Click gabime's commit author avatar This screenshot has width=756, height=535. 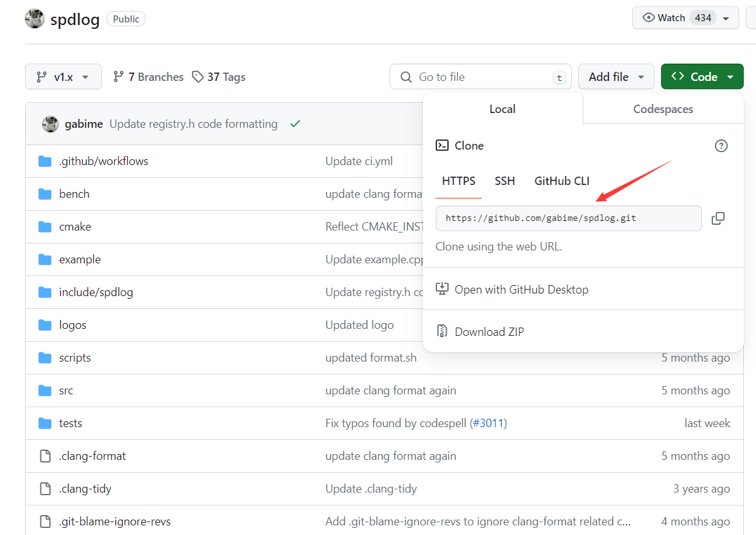click(50, 124)
